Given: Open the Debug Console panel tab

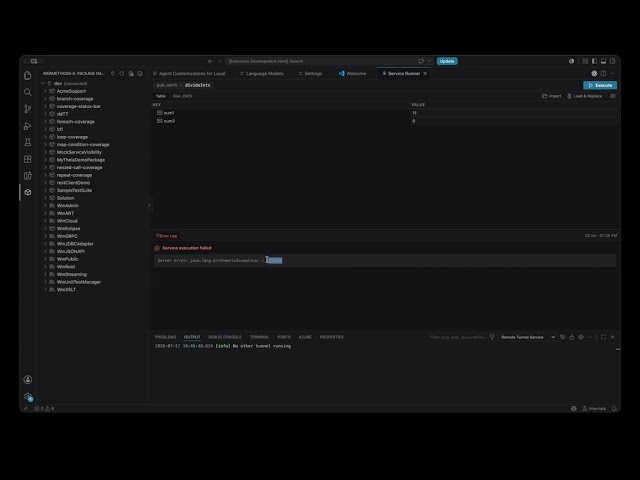Looking at the screenshot, I should [225, 337].
